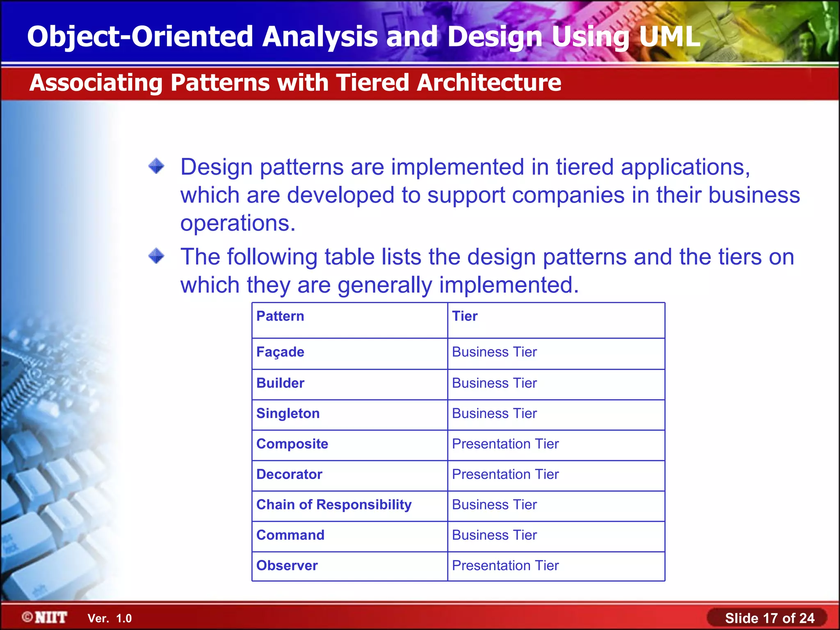The height and width of the screenshot is (630, 840).
Task: Click Business Tier next to Command
Action: pos(494,535)
